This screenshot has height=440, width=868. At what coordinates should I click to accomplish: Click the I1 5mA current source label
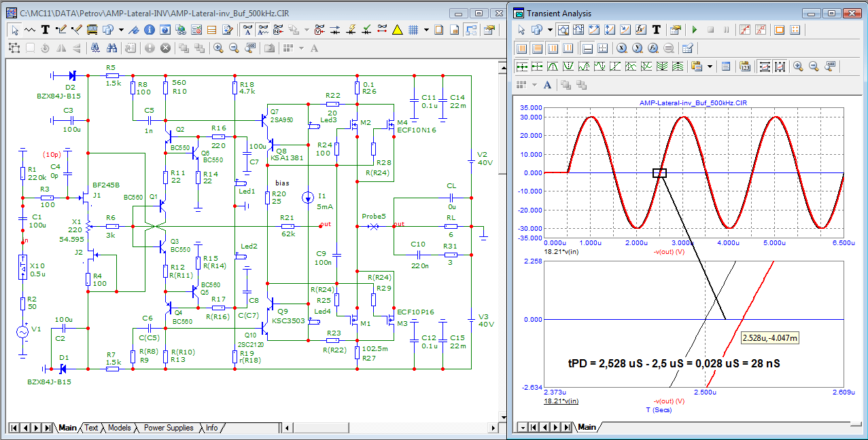[x=325, y=200]
